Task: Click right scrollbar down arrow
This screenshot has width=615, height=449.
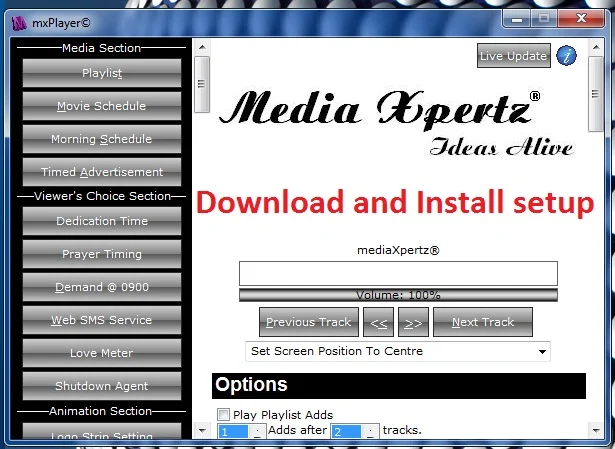Action: tap(596, 430)
